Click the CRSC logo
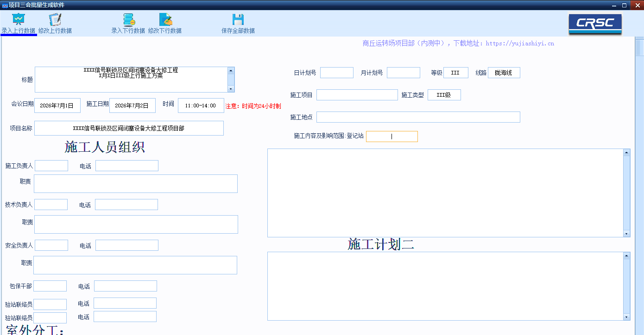This screenshot has width=644, height=335. click(595, 23)
